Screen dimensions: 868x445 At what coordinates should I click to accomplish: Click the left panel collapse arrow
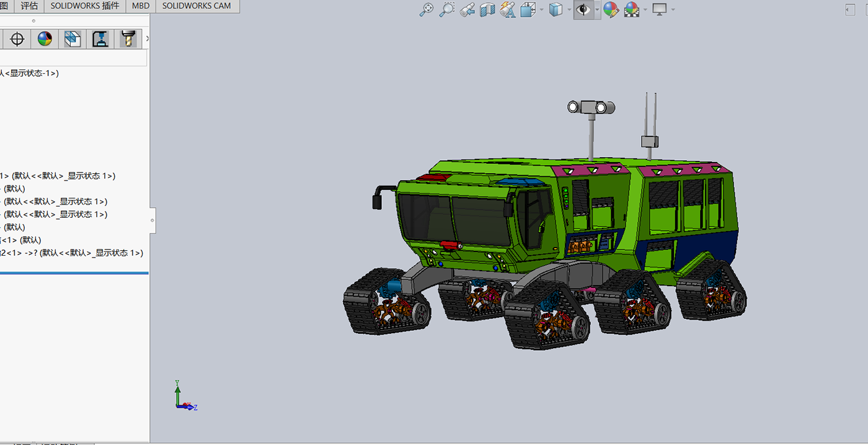152,220
